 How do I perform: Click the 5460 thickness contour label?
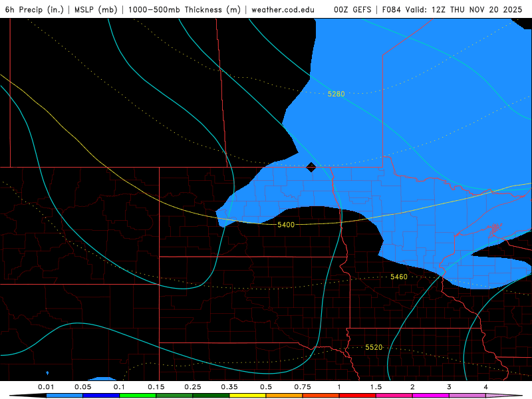point(399,277)
